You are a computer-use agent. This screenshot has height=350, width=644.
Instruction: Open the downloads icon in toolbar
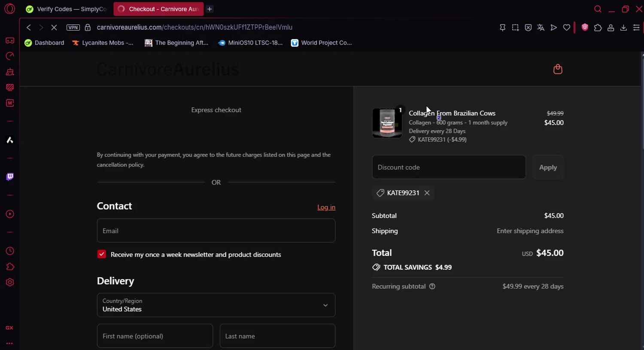click(623, 27)
